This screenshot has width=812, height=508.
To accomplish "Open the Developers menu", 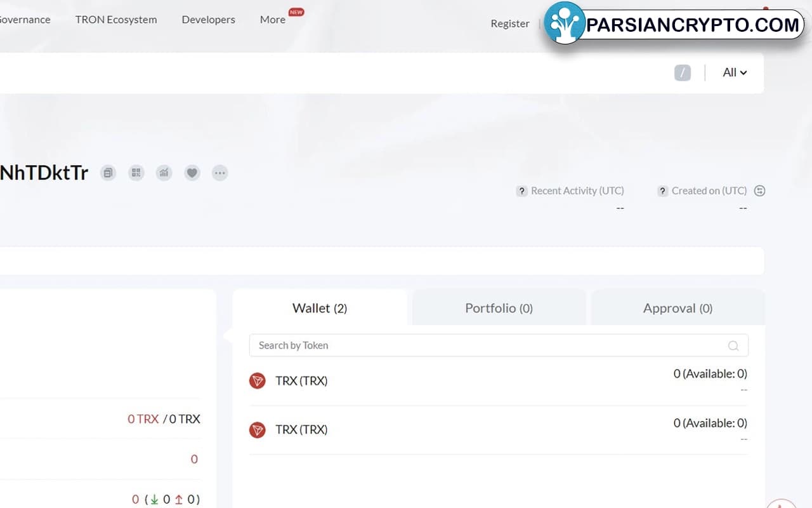I will (208, 20).
